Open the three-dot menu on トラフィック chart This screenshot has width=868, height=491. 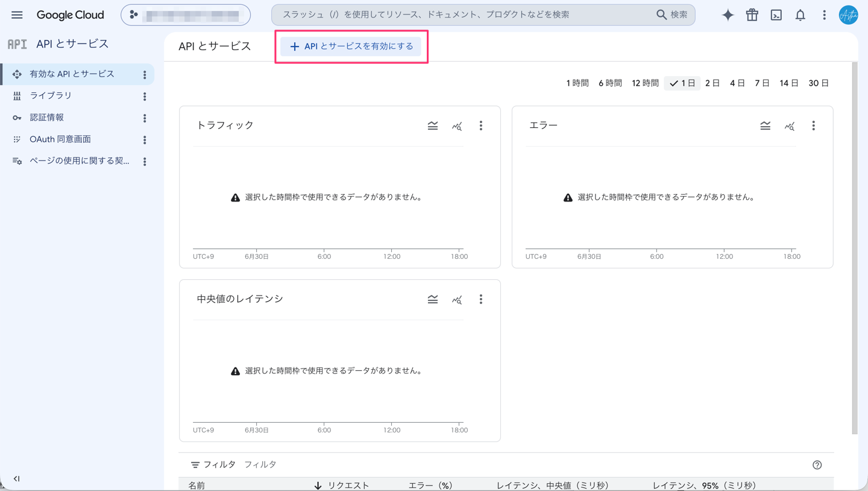click(481, 125)
